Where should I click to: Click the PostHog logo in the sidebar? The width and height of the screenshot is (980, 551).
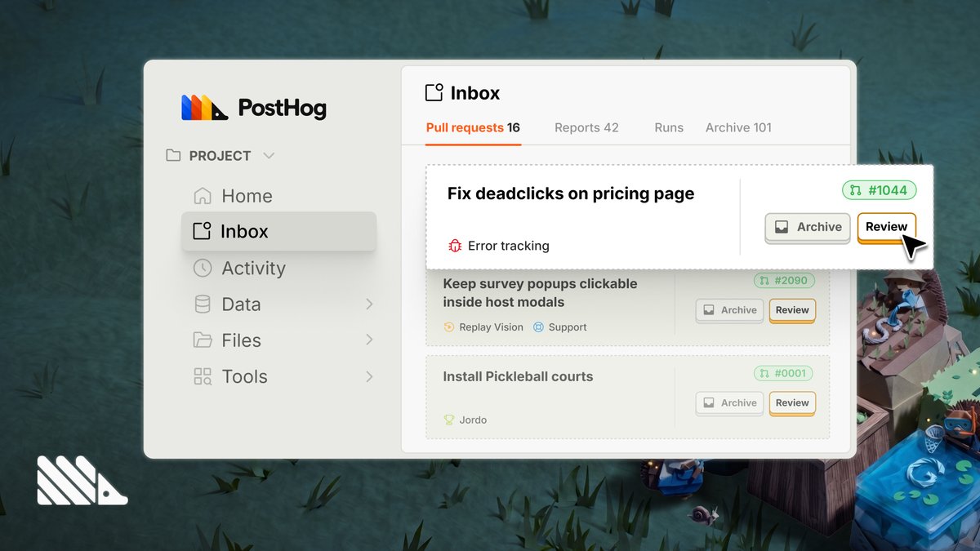pyautogui.click(x=253, y=108)
